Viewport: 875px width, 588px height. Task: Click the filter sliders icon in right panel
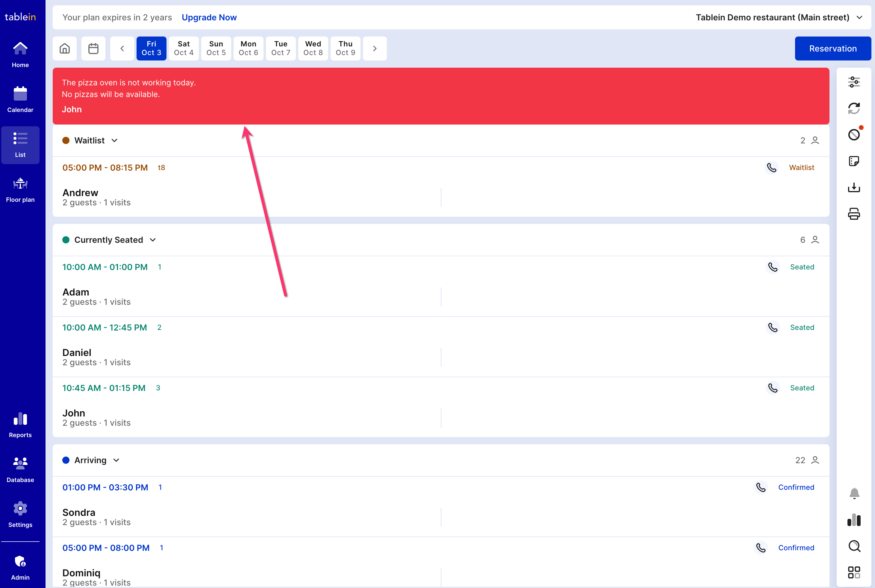point(854,82)
